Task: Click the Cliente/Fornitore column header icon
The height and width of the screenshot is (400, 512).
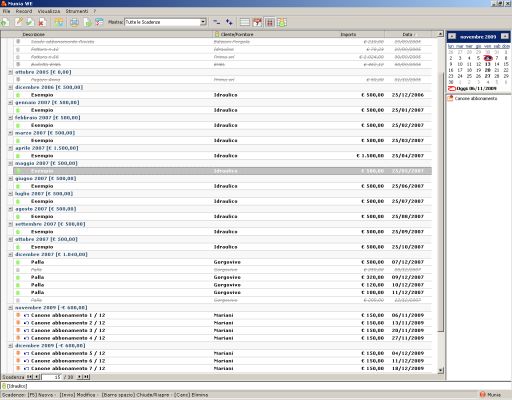Action: [217, 34]
